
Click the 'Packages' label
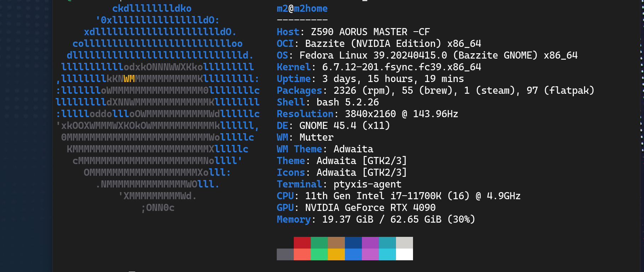[299, 91]
